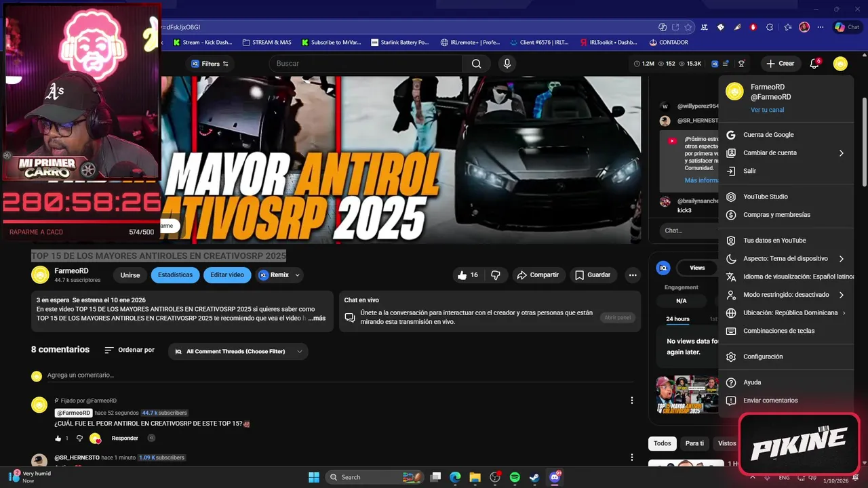Open Compras y membresías menu item
The height and width of the screenshot is (488, 868).
coord(786,215)
